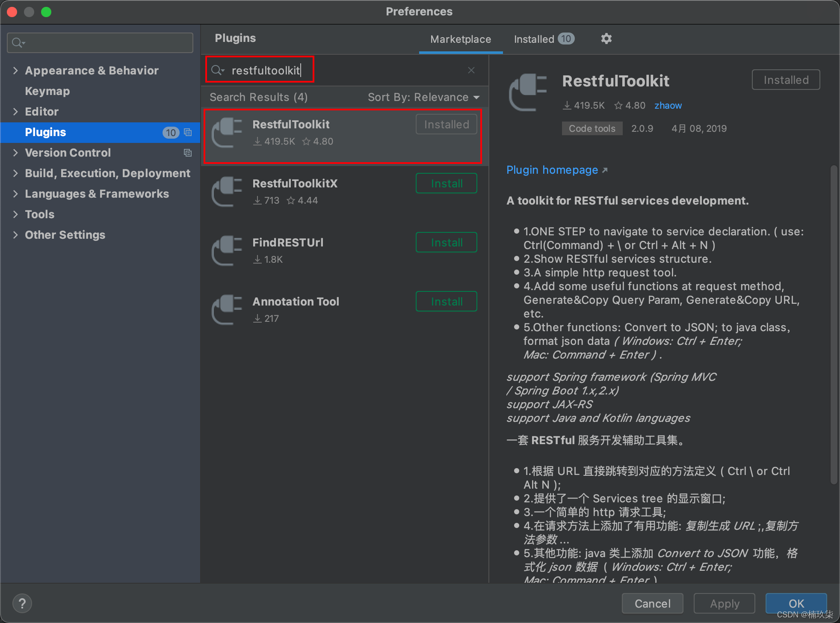Click the help question mark button

coord(22,603)
